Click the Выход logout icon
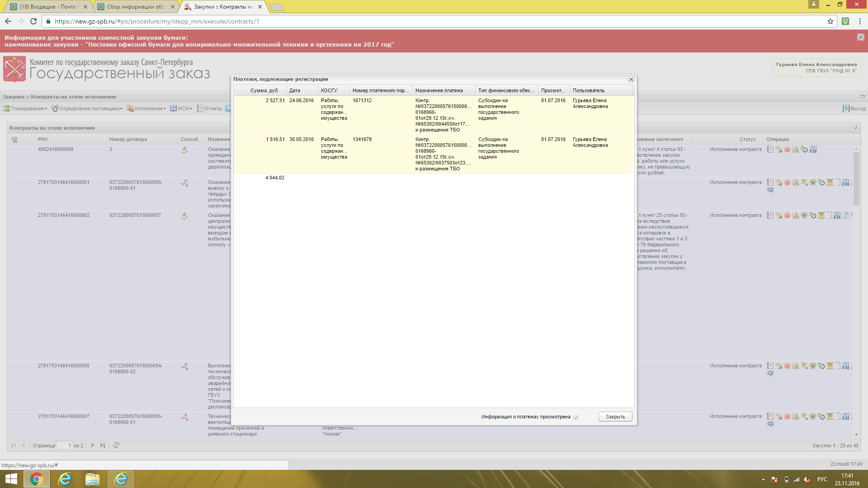The width and height of the screenshot is (868, 488). 846,108
